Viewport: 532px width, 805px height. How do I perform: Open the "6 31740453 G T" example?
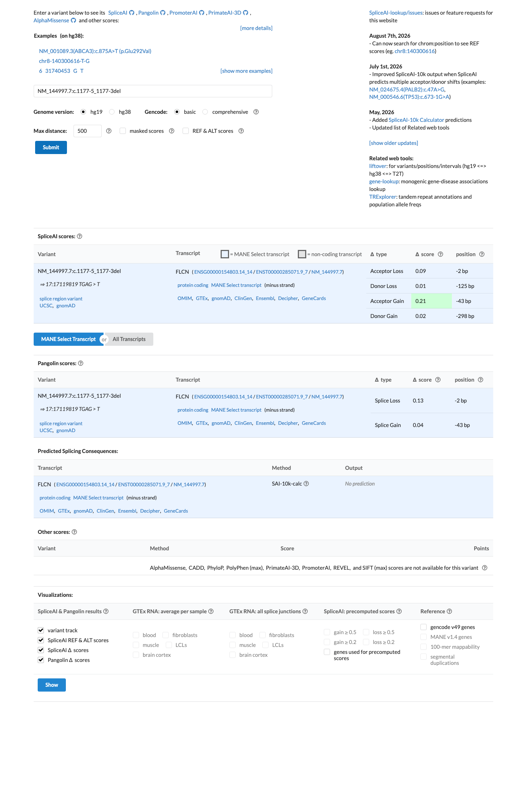61,71
